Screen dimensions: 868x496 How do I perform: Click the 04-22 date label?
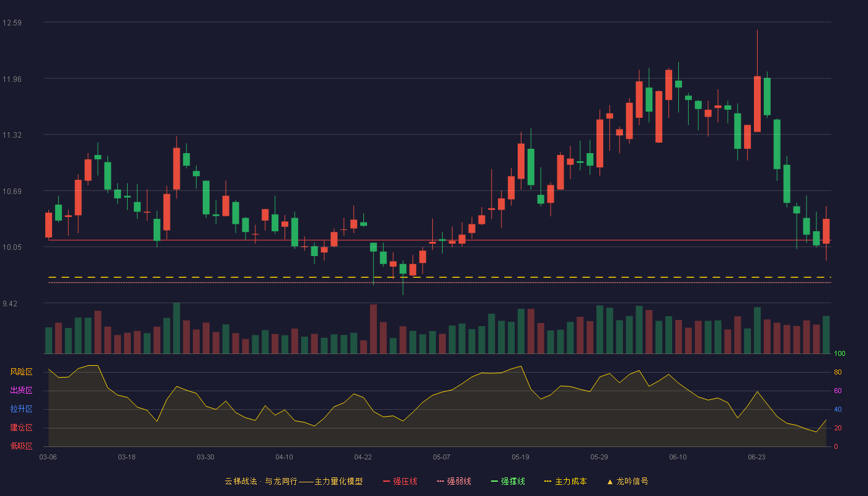(363, 457)
